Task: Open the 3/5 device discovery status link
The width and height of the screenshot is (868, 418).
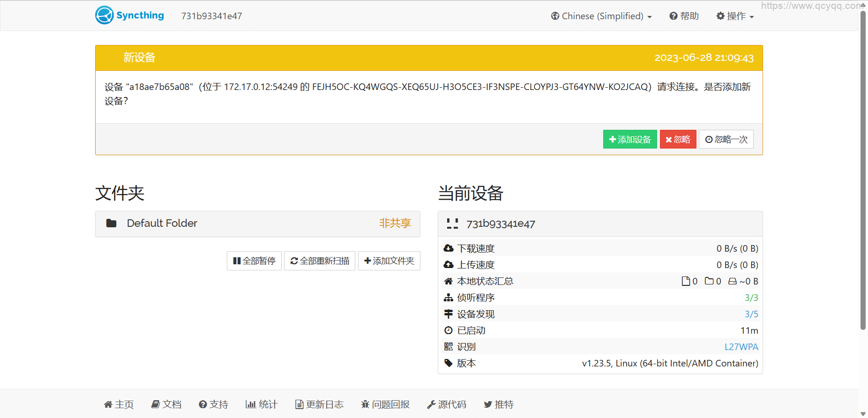Action: [751, 314]
